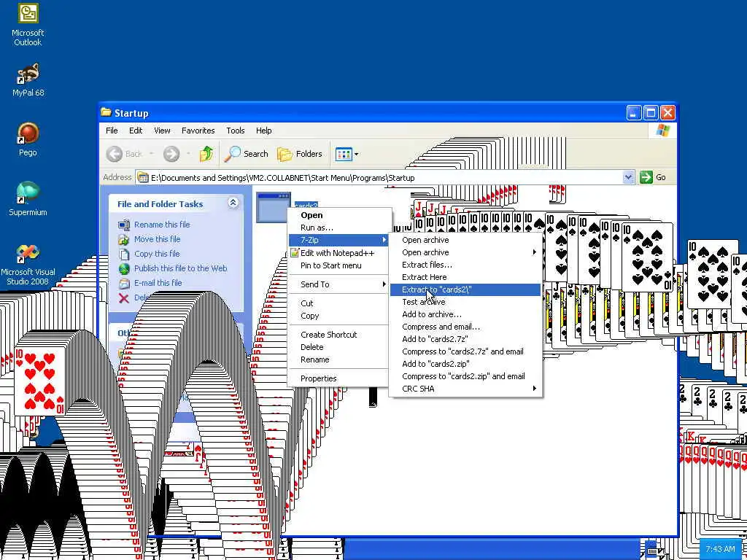Click Copy this file link
Screen dimensions: 747x560
pos(157,254)
